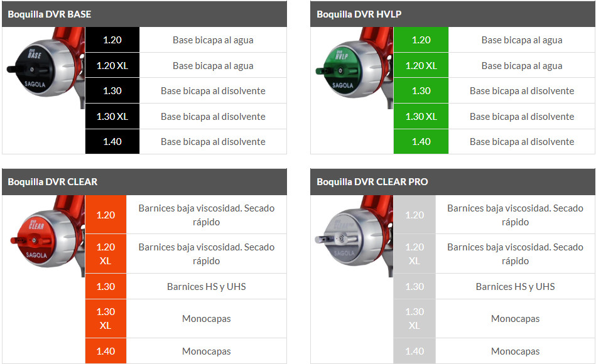This screenshot has width=596, height=364.
Task: Click the red DVR CLEAR spray gun image
Action: point(47,236)
